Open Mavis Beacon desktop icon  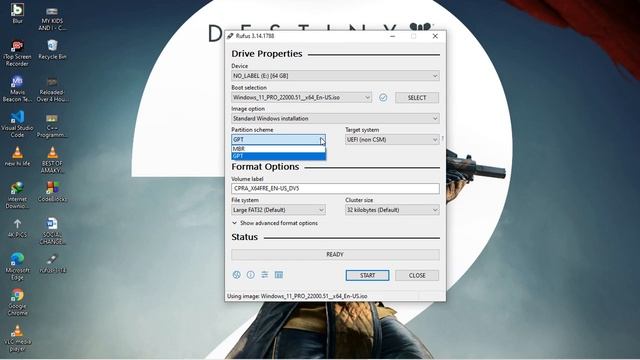pyautogui.click(x=17, y=89)
